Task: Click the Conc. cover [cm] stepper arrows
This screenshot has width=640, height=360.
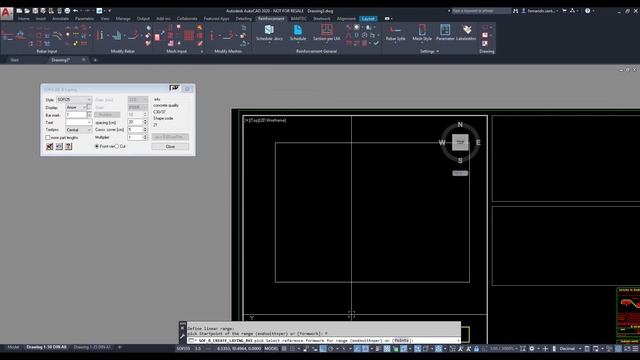Action: (145, 130)
